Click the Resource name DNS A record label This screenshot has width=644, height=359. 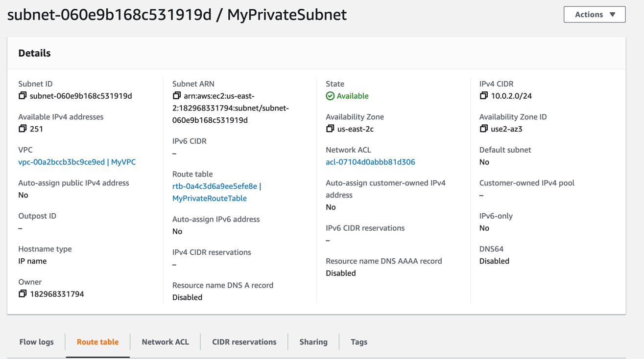pos(223,285)
